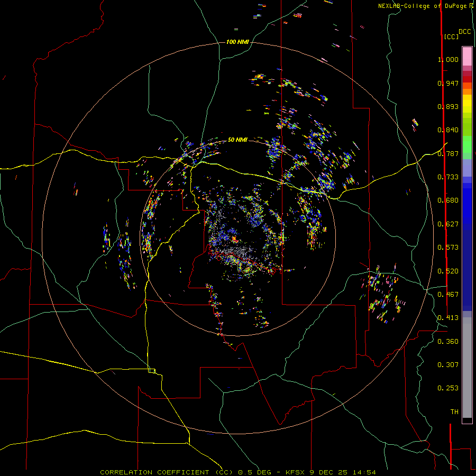Screen dimensions: 476x476
Task: Click the 50 NMI range ring label
Action: click(237, 140)
